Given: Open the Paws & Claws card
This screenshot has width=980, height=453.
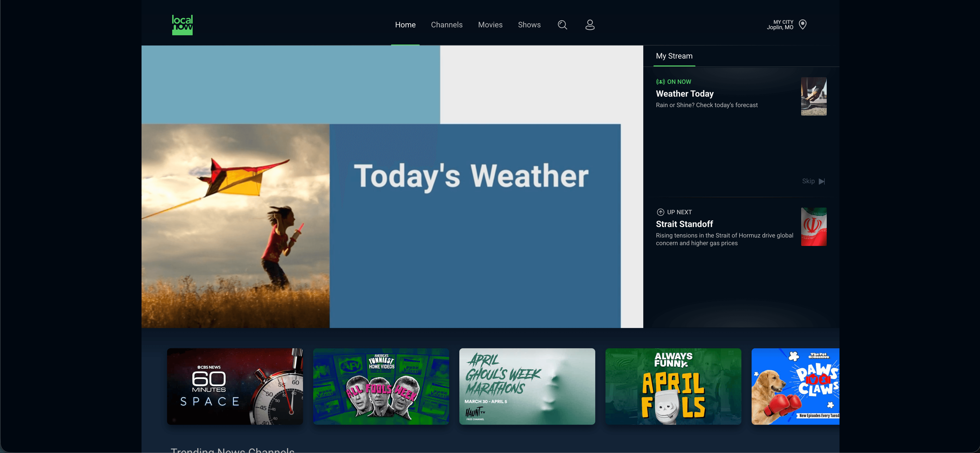Looking at the screenshot, I should coord(796,386).
